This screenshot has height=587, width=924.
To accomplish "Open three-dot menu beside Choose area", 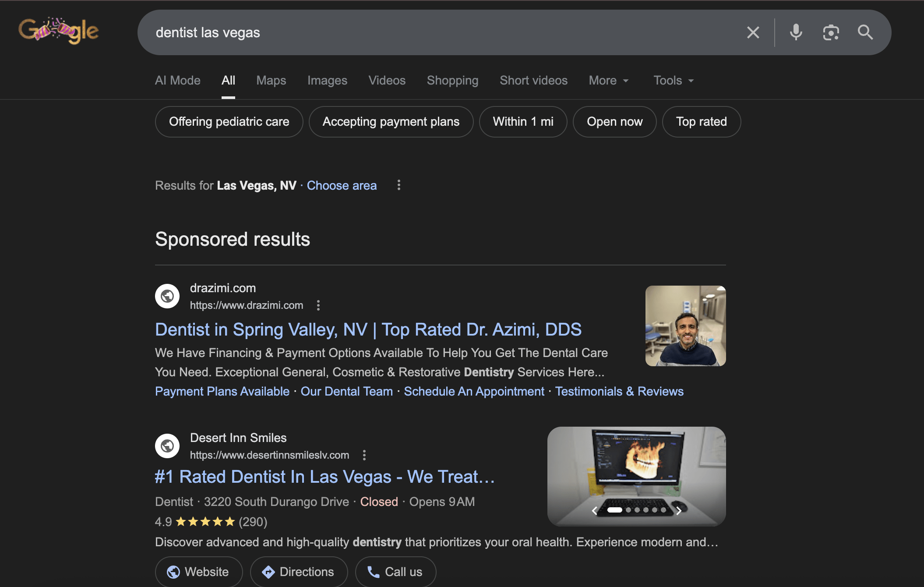I will (x=399, y=185).
